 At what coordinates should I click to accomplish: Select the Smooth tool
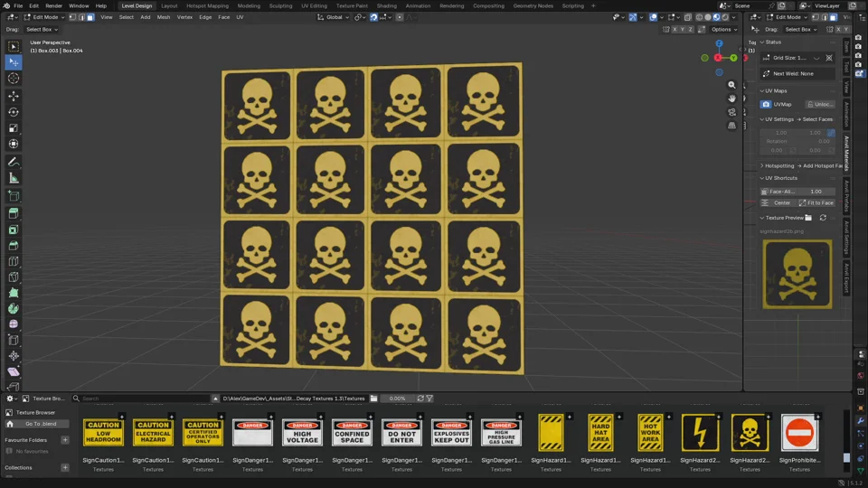(x=14, y=324)
